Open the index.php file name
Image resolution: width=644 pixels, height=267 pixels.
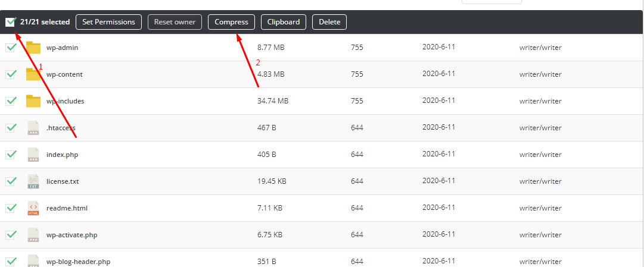pos(62,155)
